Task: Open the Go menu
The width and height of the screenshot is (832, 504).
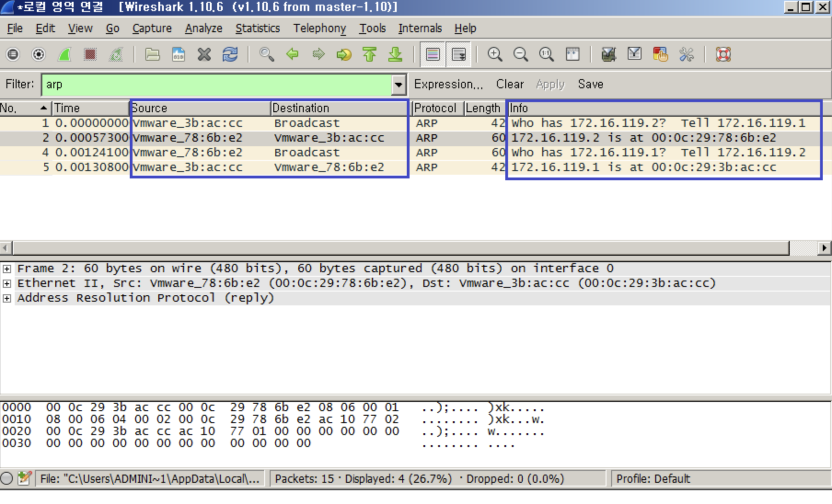Action: [x=112, y=29]
